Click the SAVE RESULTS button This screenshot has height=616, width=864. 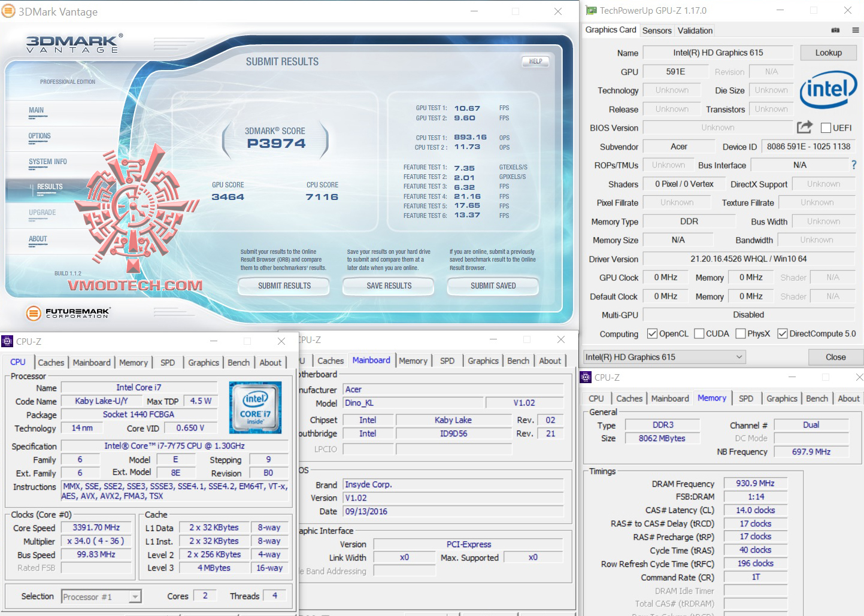[x=389, y=286]
